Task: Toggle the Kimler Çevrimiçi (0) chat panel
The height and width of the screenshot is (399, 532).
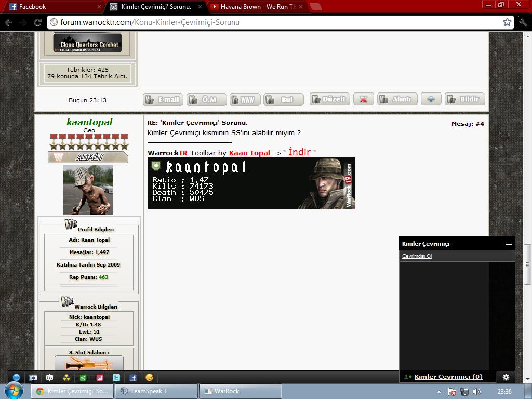Action: point(448,377)
